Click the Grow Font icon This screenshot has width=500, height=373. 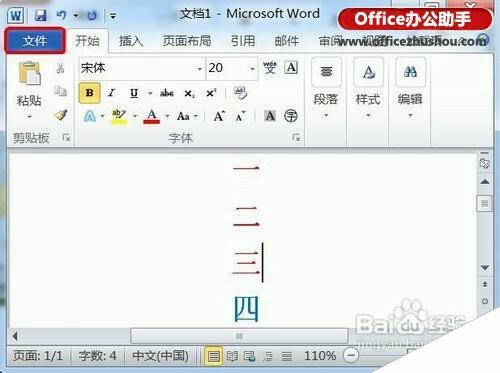tap(219, 116)
